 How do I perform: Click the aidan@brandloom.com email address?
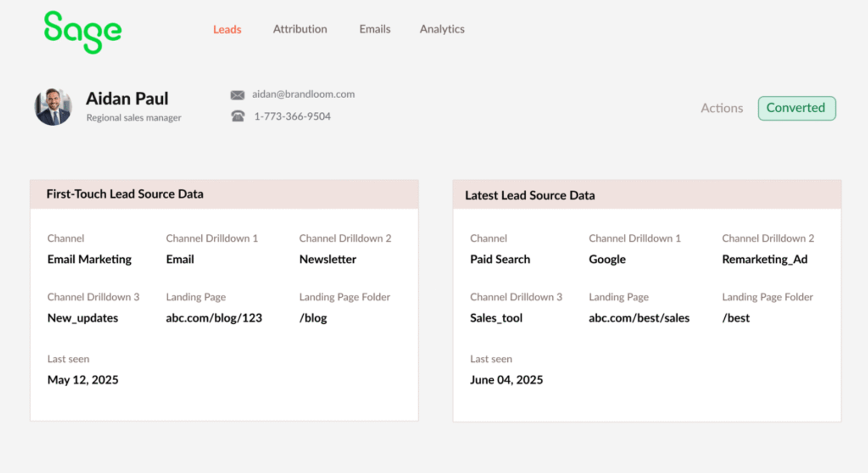[303, 94]
